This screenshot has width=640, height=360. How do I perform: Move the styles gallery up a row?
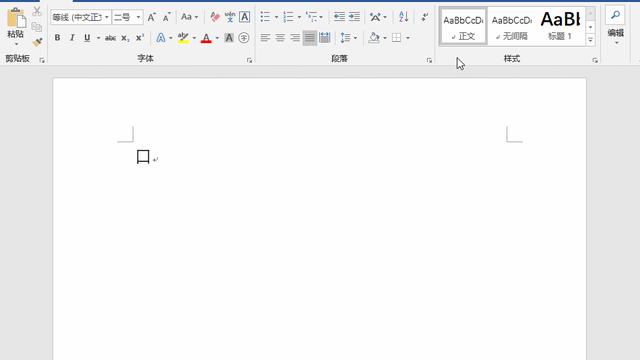tap(590, 13)
